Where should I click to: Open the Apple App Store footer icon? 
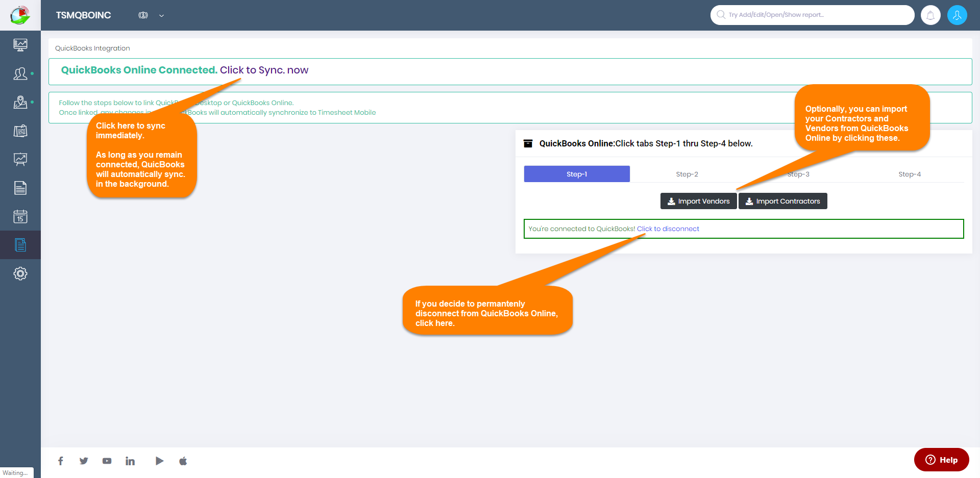[183, 461]
